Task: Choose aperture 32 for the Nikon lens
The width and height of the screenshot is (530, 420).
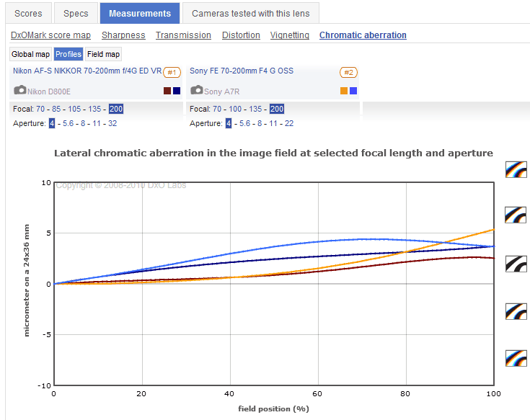Action: tap(112, 123)
